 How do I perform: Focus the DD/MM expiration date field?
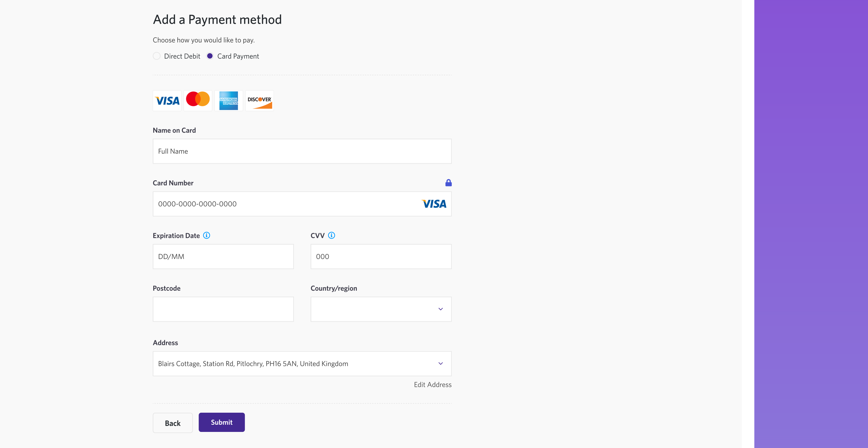223,256
